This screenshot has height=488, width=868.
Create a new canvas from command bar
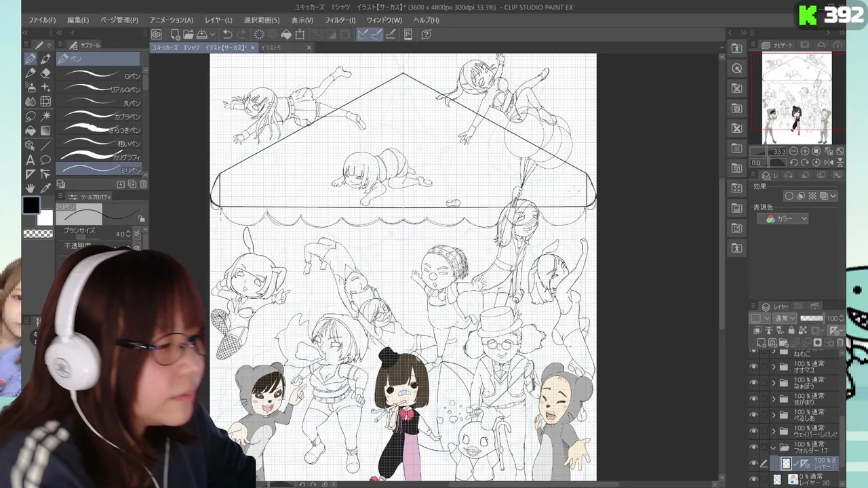click(175, 35)
